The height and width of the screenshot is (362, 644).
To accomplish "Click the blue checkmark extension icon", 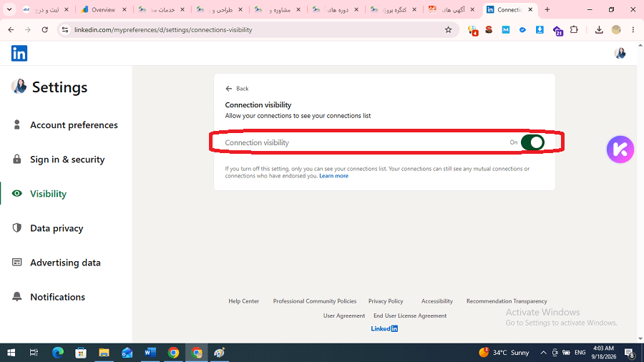I will coord(522,29).
